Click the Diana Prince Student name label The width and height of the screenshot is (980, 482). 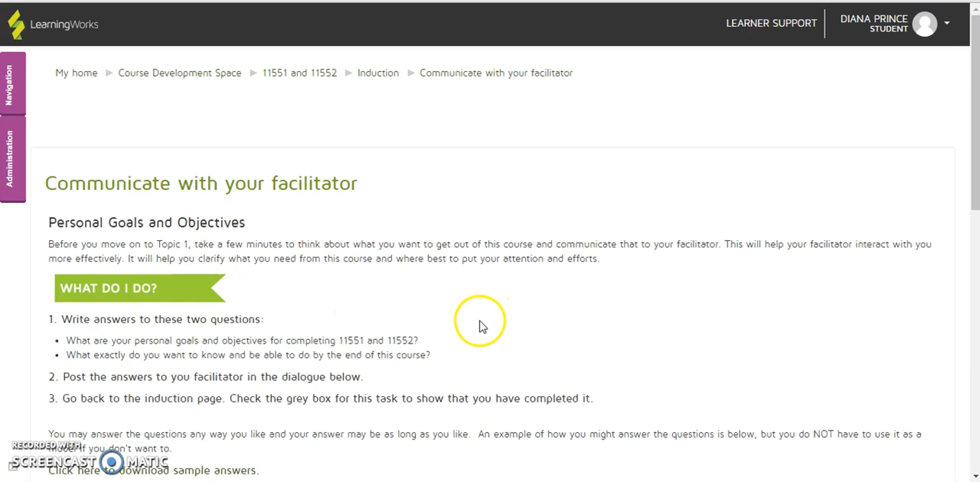pyautogui.click(x=874, y=23)
